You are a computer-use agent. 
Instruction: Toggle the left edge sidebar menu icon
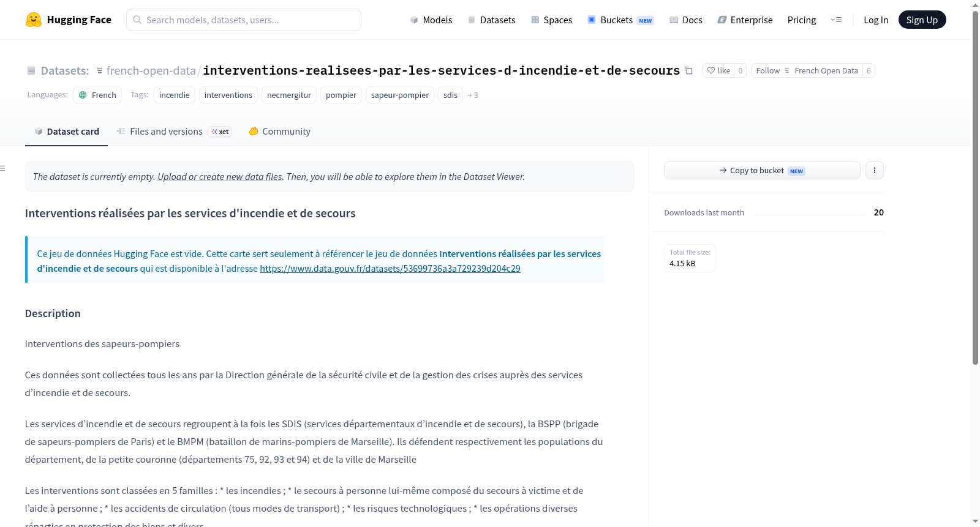(3, 168)
